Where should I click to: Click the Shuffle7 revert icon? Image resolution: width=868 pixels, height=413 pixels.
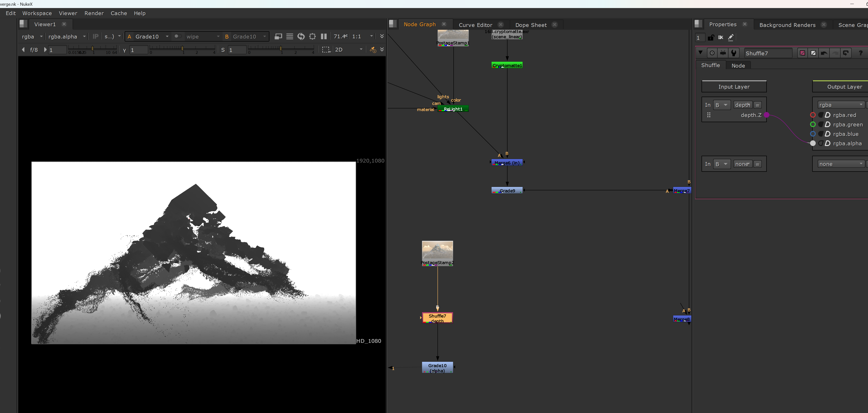[x=846, y=53]
